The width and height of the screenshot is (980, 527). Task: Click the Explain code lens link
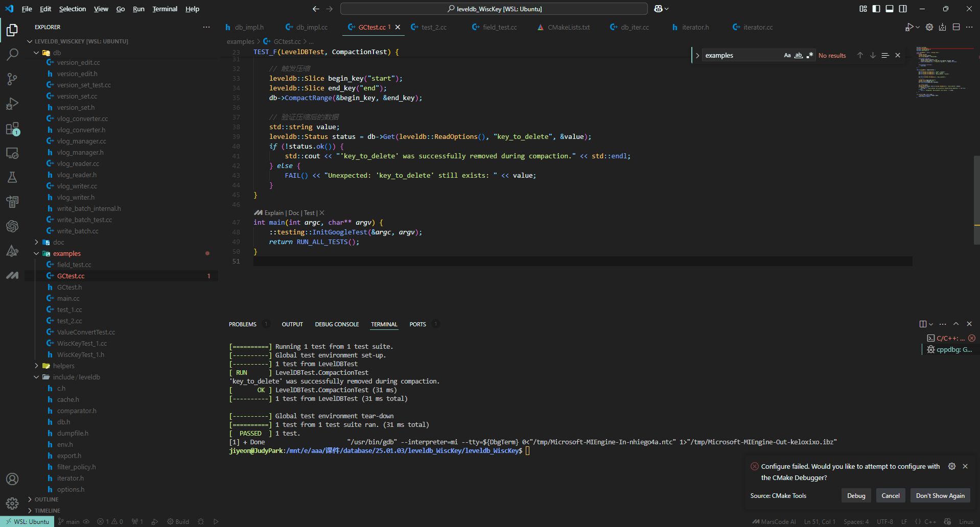274,213
